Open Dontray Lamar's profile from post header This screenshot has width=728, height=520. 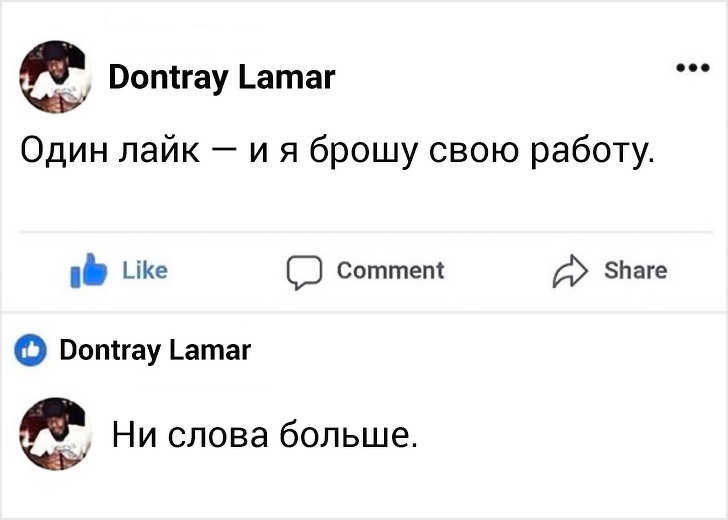(220, 77)
